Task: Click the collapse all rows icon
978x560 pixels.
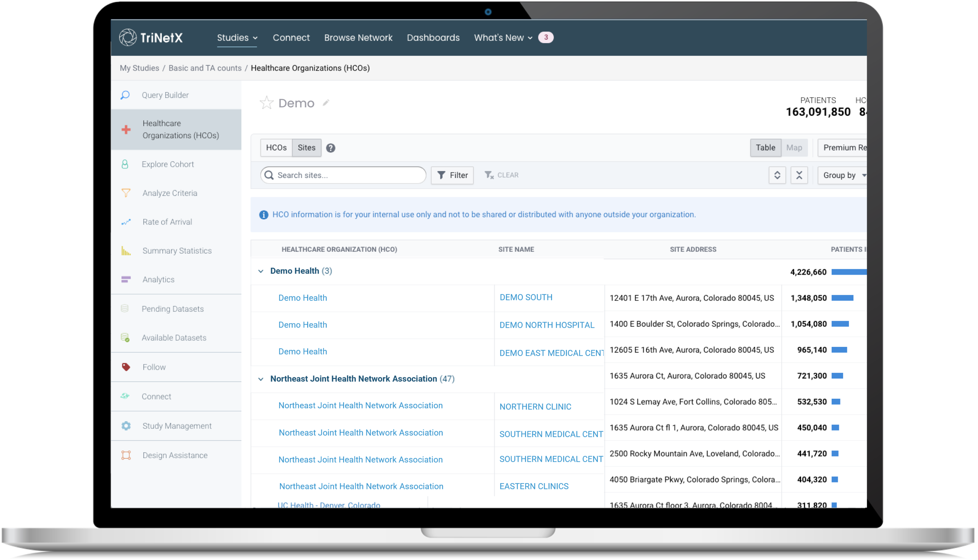Action: pos(799,175)
